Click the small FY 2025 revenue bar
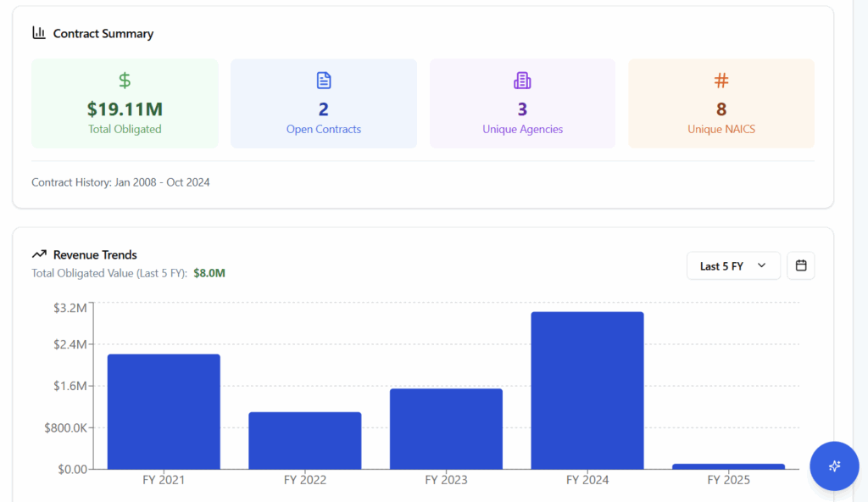Image resolution: width=868 pixels, height=502 pixels. tap(728, 466)
